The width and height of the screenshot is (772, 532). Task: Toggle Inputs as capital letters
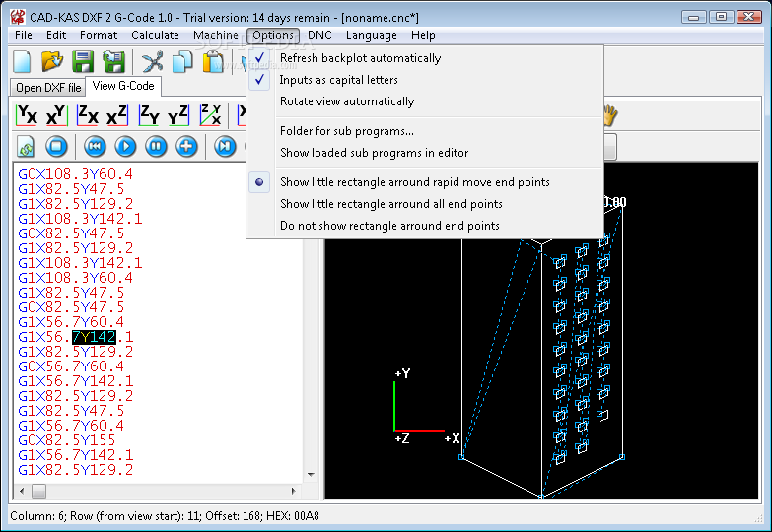[x=425, y=80]
